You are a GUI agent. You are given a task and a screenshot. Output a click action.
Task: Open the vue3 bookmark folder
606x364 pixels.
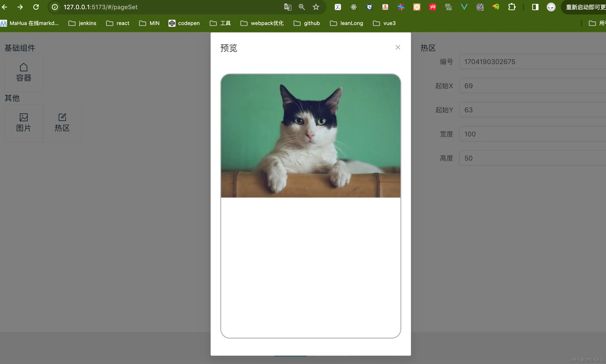[384, 23]
